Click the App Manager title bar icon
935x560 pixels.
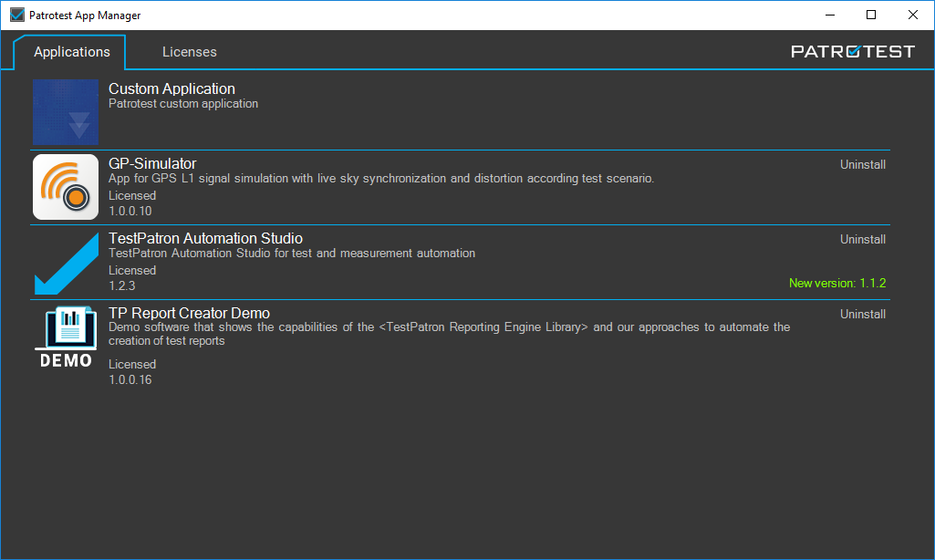pos(16,16)
